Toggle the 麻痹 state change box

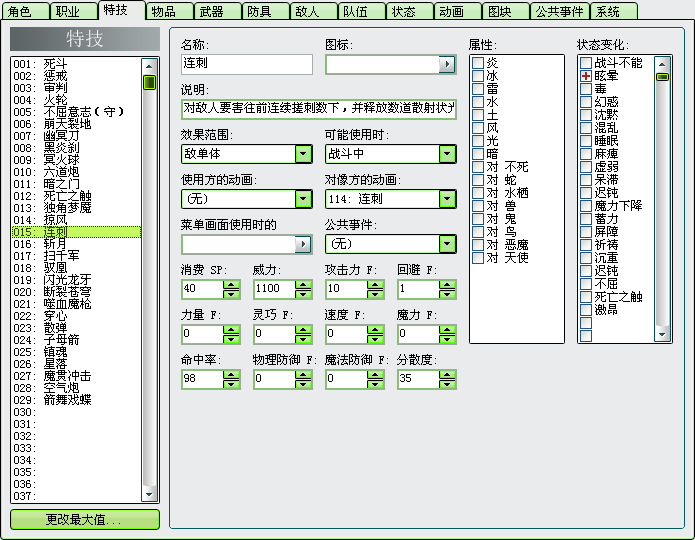[x=586, y=154]
